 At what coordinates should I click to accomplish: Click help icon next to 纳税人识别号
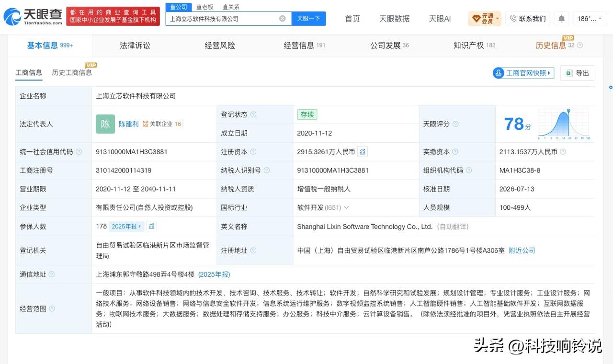(267, 171)
